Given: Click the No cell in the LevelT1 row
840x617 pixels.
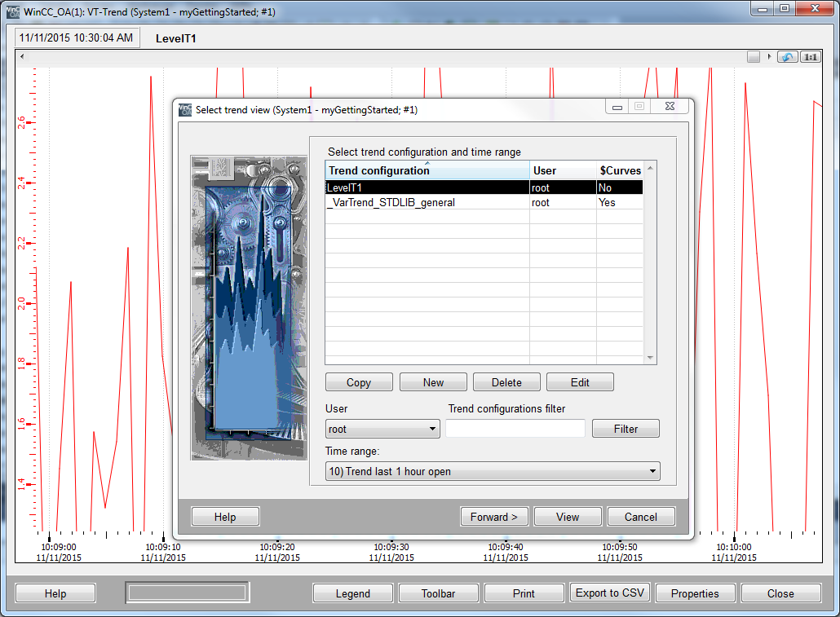Looking at the screenshot, I should (x=619, y=187).
